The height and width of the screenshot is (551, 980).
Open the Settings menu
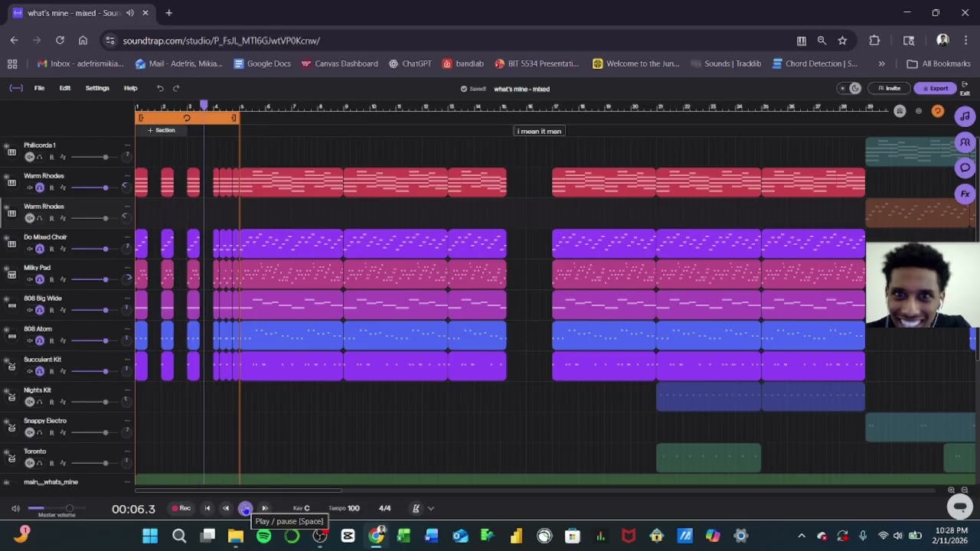pos(97,88)
